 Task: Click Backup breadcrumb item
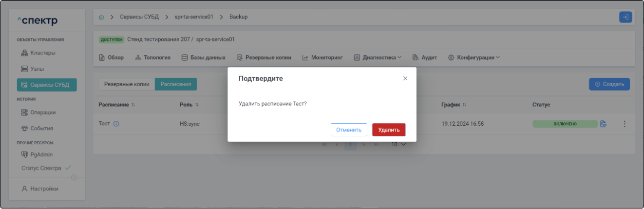238,17
